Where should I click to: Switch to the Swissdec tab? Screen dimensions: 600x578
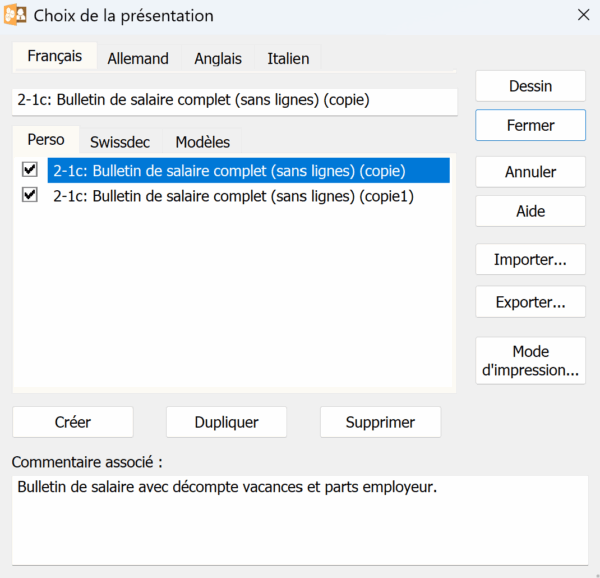click(120, 142)
